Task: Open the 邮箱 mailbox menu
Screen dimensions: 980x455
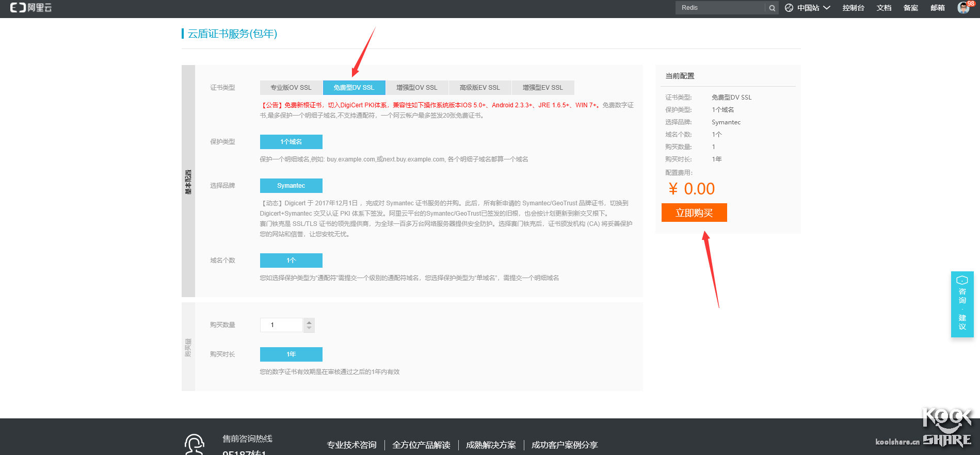Action: (x=938, y=8)
